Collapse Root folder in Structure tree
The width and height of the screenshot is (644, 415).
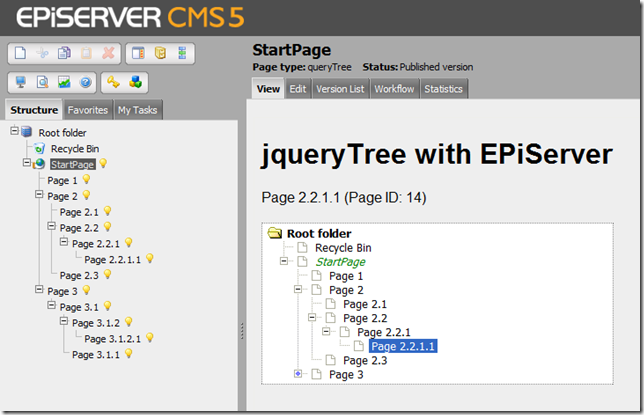pyautogui.click(x=14, y=132)
